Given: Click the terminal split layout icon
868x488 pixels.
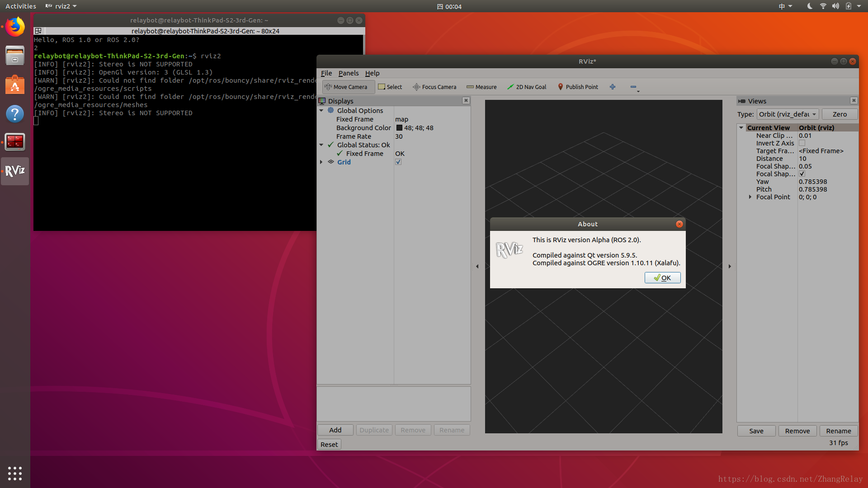Looking at the screenshot, I should (38, 31).
